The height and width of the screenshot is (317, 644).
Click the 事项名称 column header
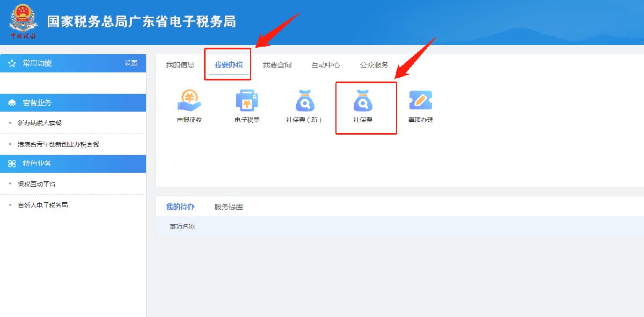pos(182,227)
